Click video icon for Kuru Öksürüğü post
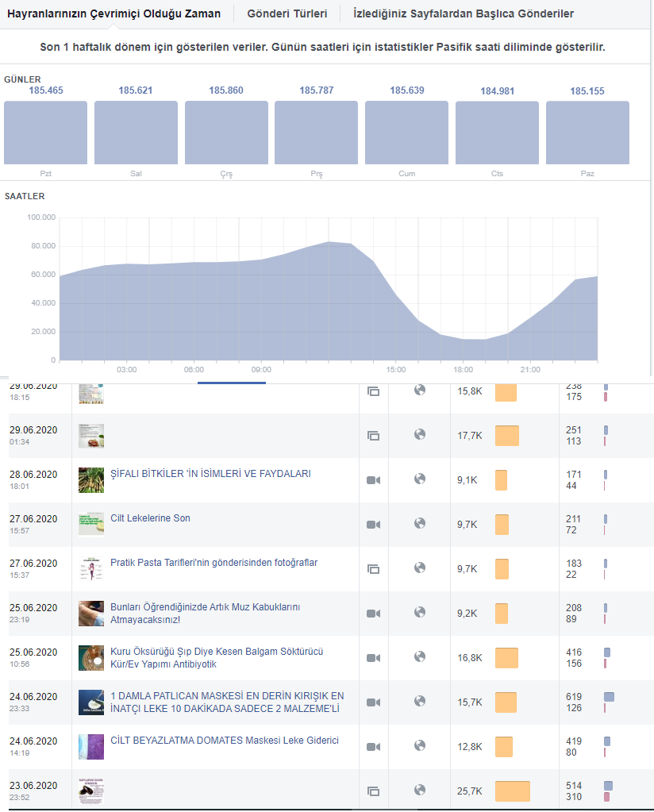This screenshot has width=654, height=812. click(373, 658)
